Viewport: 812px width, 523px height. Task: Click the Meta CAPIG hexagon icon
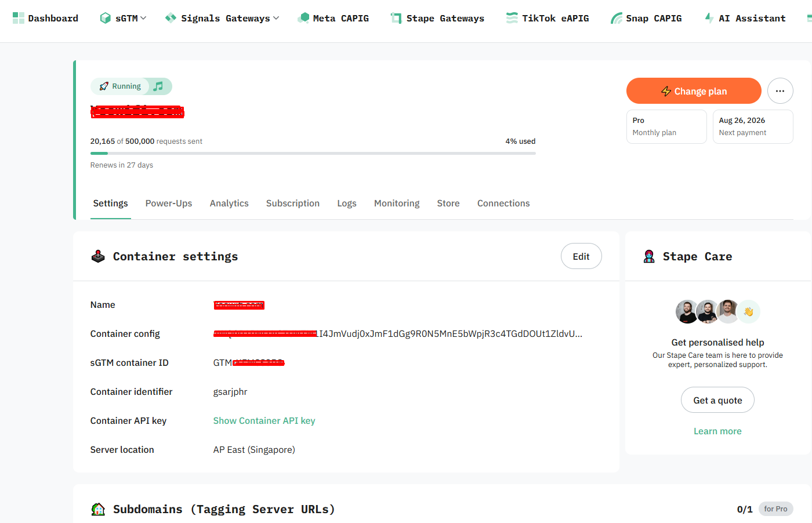click(x=303, y=18)
